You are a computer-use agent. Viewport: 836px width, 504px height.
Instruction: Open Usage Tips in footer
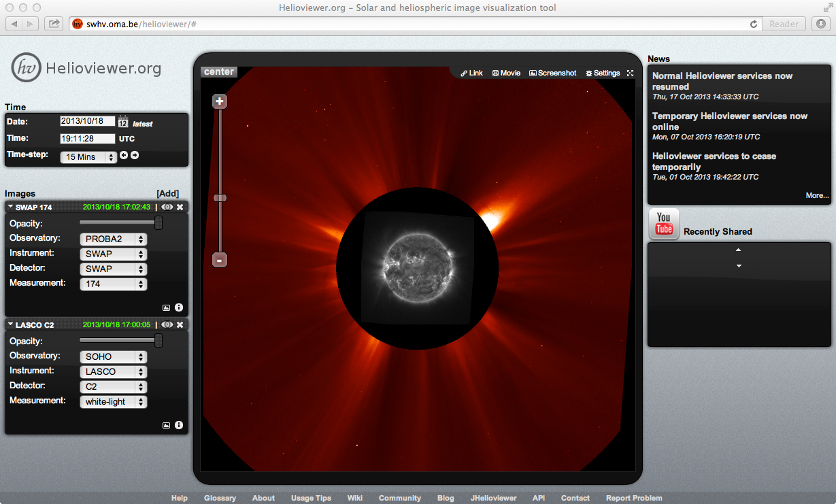pyautogui.click(x=311, y=498)
